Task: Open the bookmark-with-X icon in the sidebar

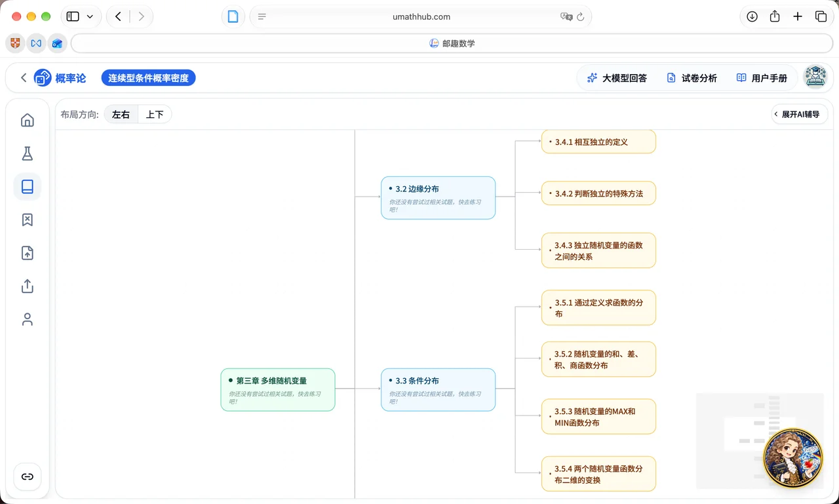Action: click(28, 220)
